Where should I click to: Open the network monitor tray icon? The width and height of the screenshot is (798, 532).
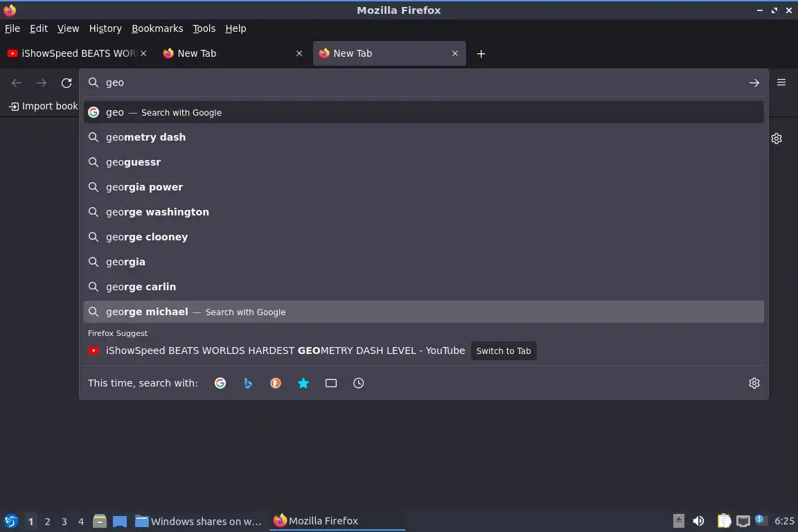(x=743, y=521)
